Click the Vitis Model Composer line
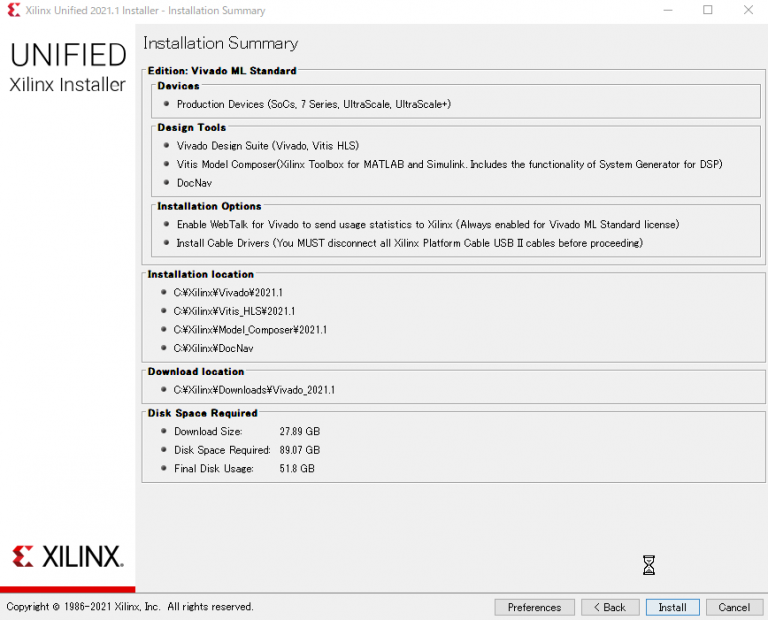 click(x=449, y=164)
